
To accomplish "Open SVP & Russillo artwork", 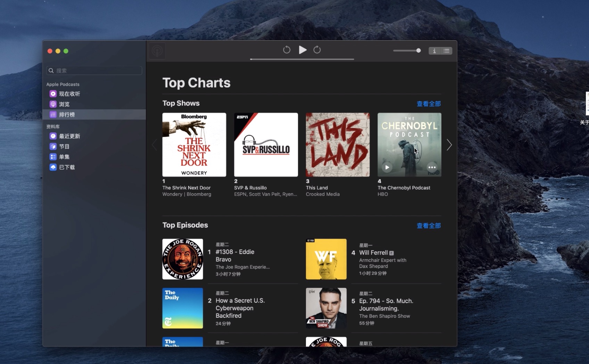I will (x=266, y=144).
